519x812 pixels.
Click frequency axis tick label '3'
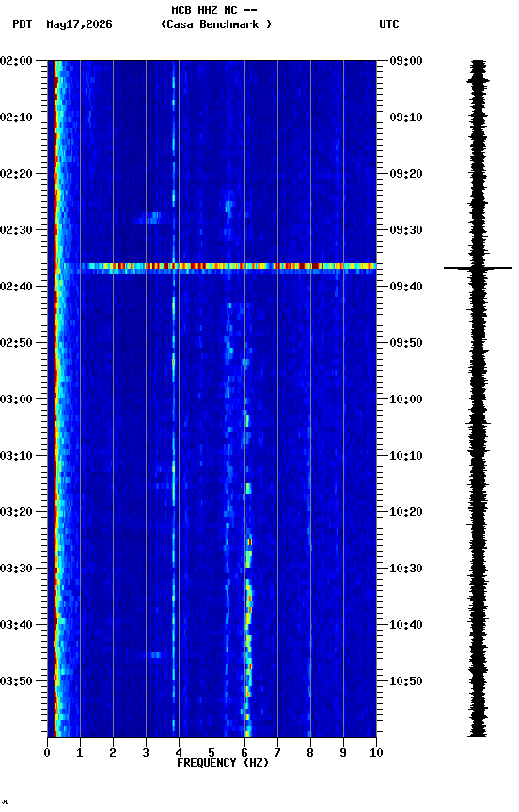(146, 753)
